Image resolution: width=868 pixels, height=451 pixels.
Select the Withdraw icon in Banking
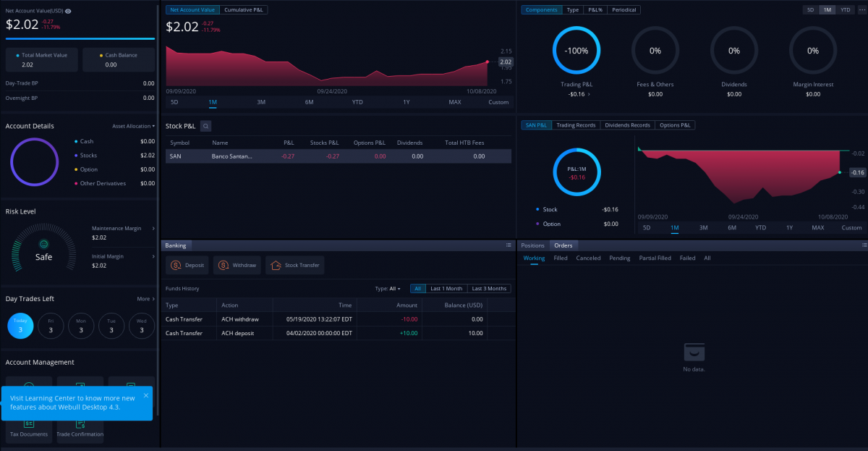(237, 265)
